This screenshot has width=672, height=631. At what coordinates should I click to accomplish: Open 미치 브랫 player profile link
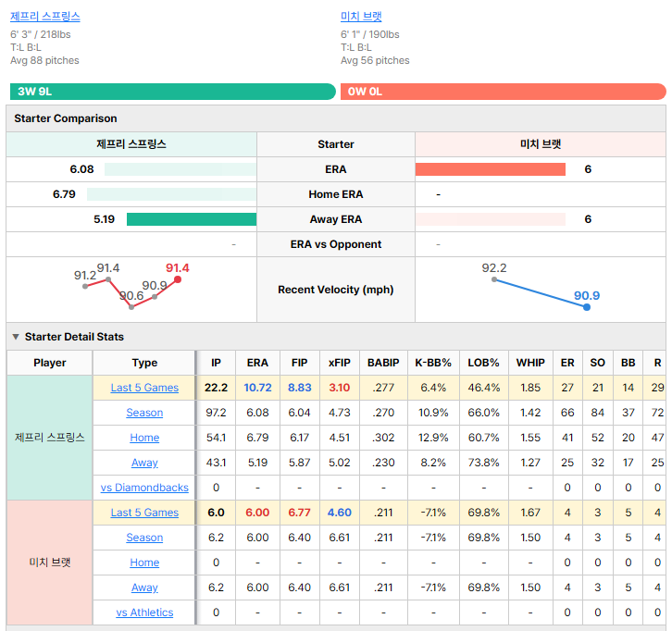pyautogui.click(x=361, y=17)
